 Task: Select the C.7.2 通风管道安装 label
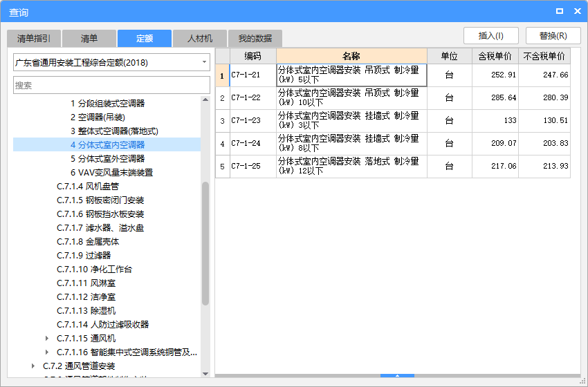pos(79,366)
